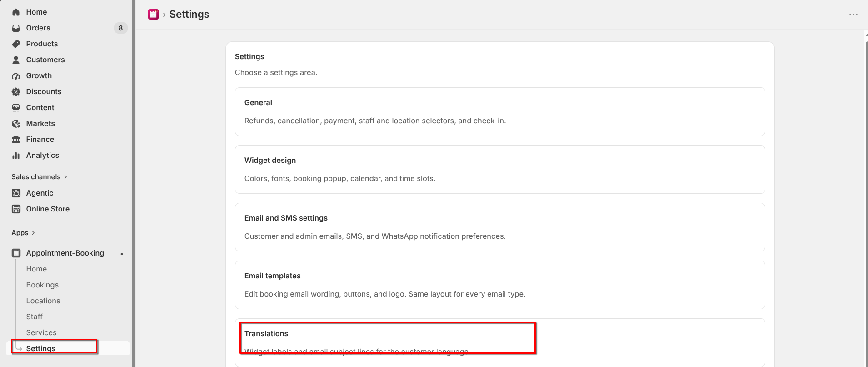Viewport: 868px width, 367px height.
Task: Click the Finance bank icon
Action: click(16, 139)
